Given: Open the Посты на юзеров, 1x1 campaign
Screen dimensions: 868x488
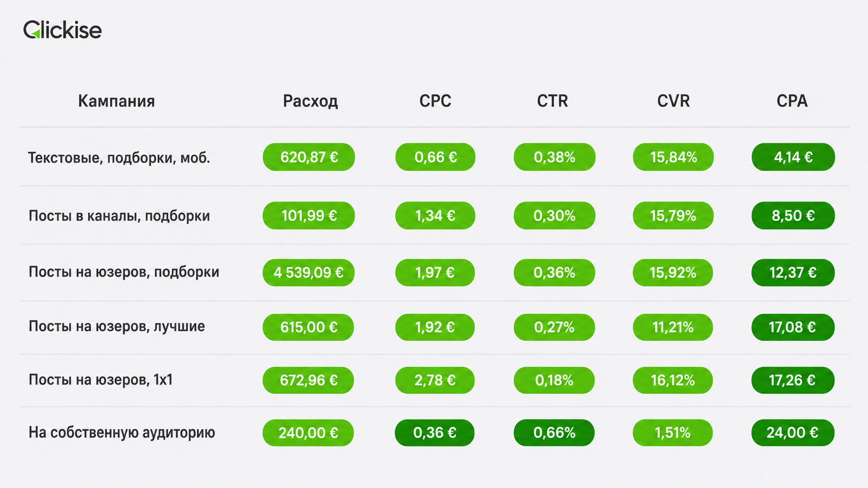Looking at the screenshot, I should point(435,380).
